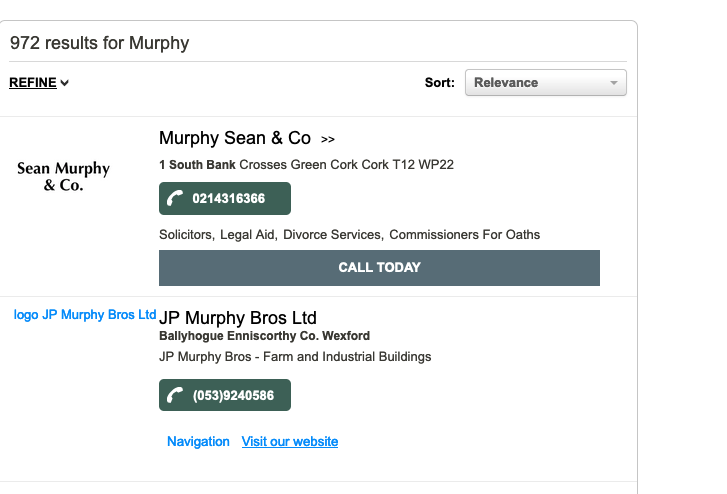Click the Sean Murphy & Co. logo image

(x=63, y=176)
